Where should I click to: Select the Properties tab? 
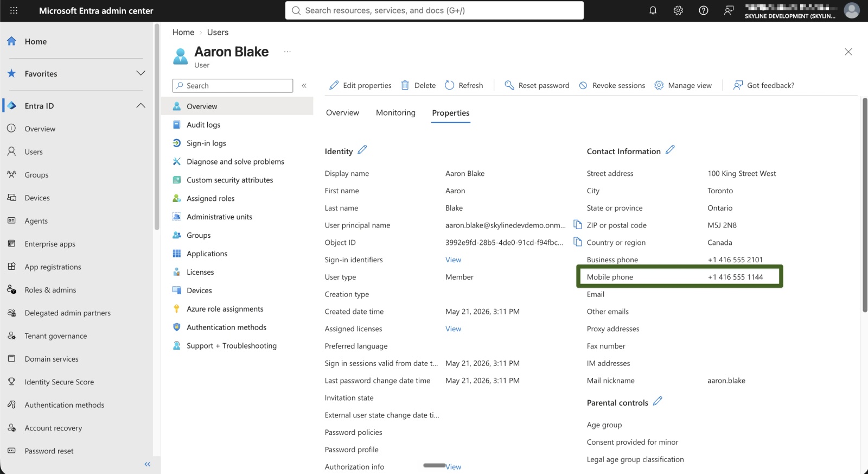click(451, 113)
